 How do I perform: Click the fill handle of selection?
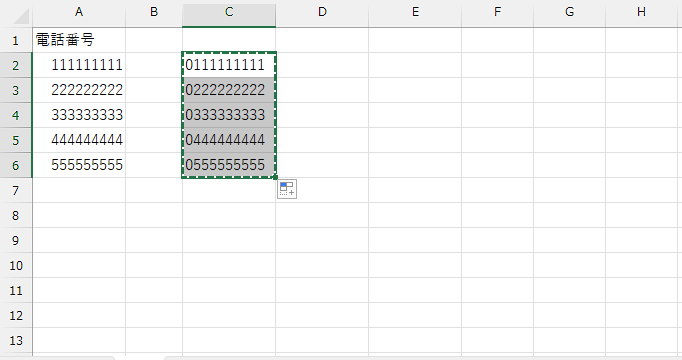click(275, 177)
